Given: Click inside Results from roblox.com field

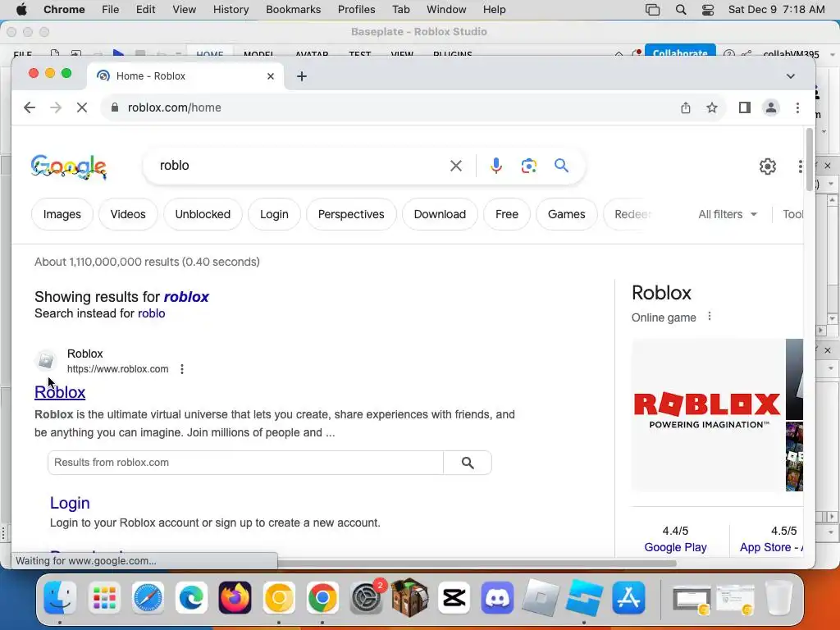Looking at the screenshot, I should pyautogui.click(x=245, y=463).
